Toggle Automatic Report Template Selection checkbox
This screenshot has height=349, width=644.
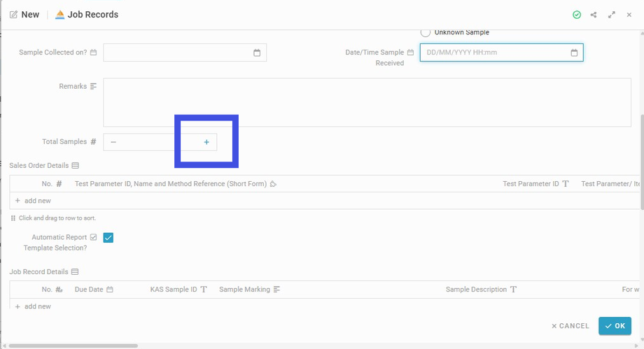[x=108, y=238]
